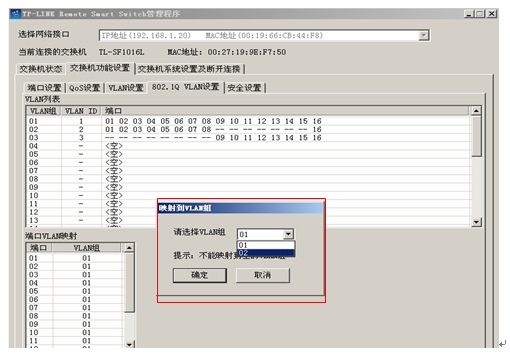Viewport: 510px width, 360px height.
Task: Click the 确定 button in the dialog
Action: click(x=200, y=275)
